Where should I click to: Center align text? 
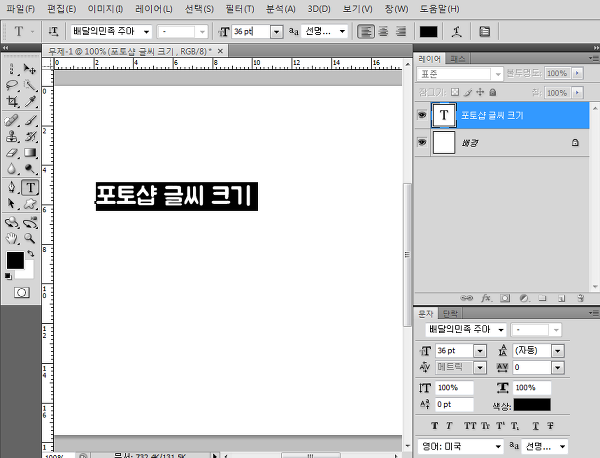(x=383, y=31)
